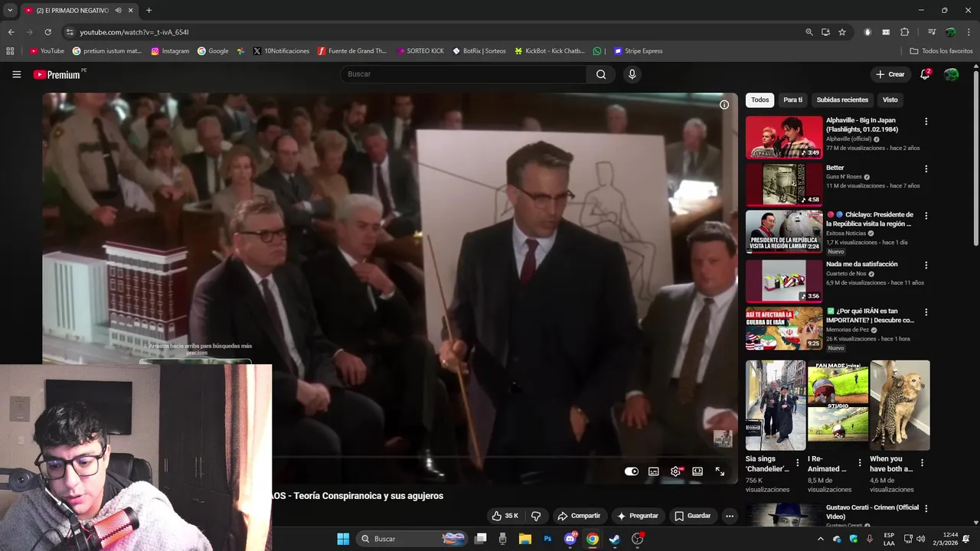View site information icon in address bar
Viewport: 980px width, 551px height.
(x=70, y=32)
